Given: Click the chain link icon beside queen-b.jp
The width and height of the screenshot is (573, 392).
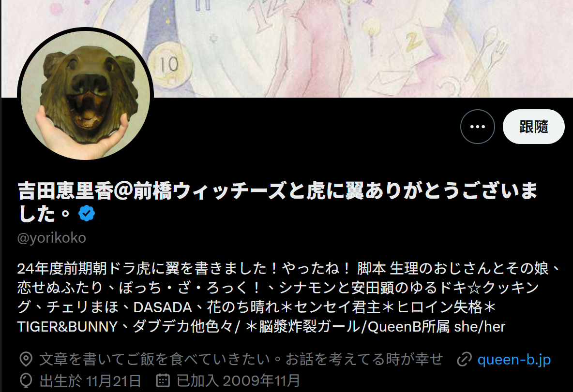Looking at the screenshot, I should click(x=464, y=360).
